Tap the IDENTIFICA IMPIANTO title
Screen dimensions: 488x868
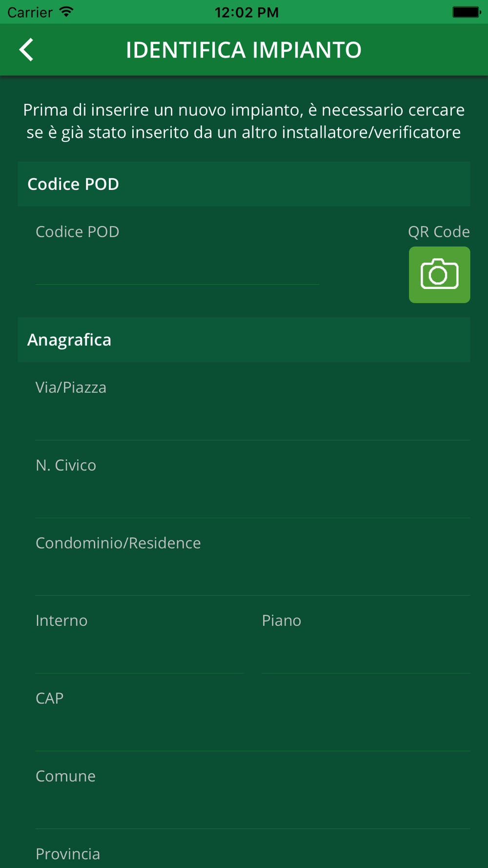pos(244,50)
